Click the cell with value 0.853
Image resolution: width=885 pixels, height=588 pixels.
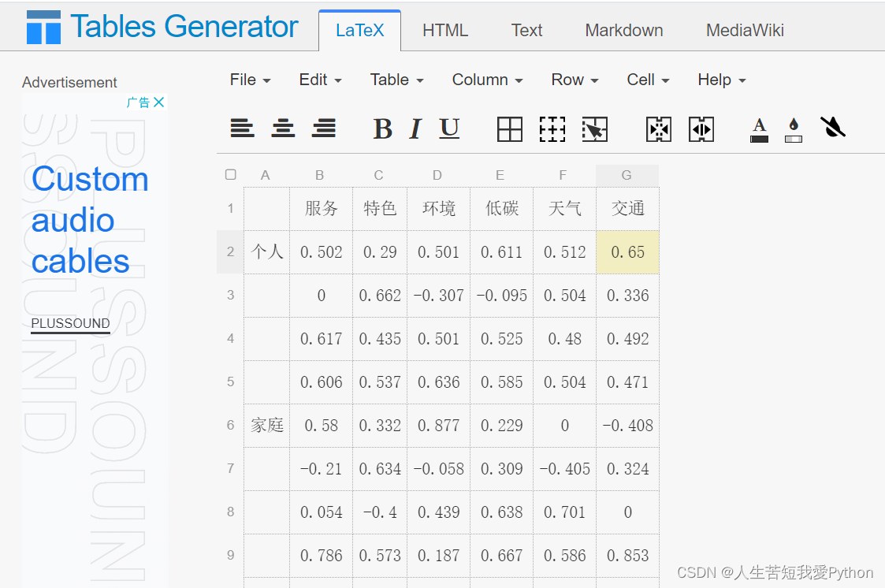(627, 555)
